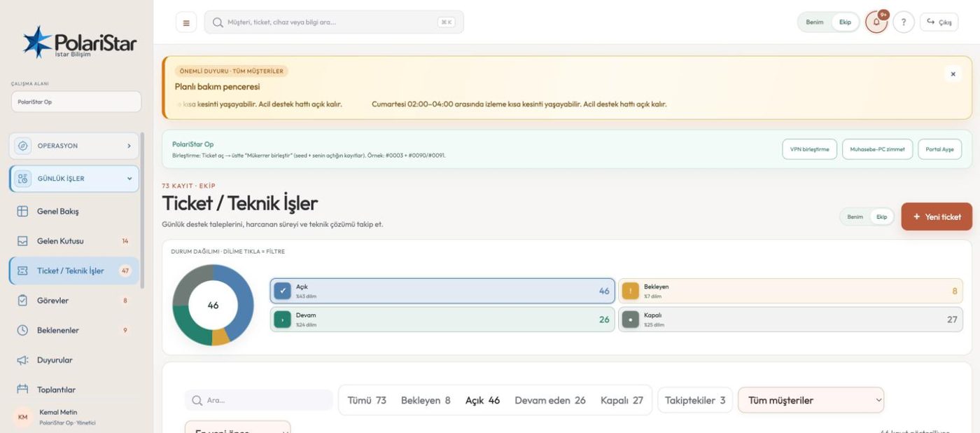This screenshot has width=980, height=433.
Task: Click the yellow slice of the donut chart
Action: [220, 337]
